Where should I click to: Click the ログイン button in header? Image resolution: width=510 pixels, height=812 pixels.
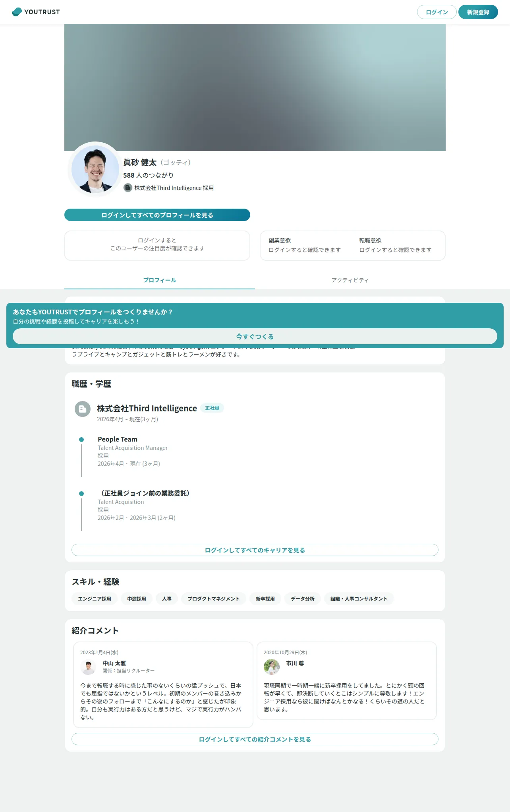point(437,12)
